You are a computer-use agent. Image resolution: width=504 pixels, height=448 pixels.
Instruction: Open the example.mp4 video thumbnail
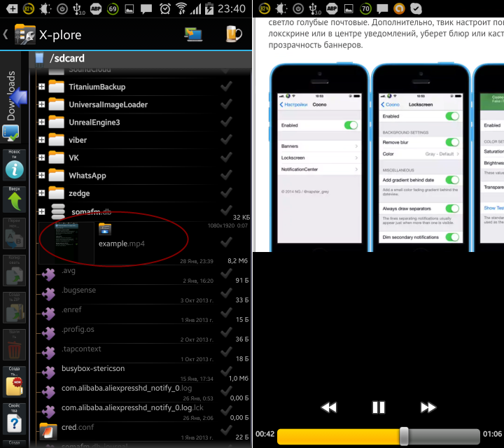coord(67,243)
